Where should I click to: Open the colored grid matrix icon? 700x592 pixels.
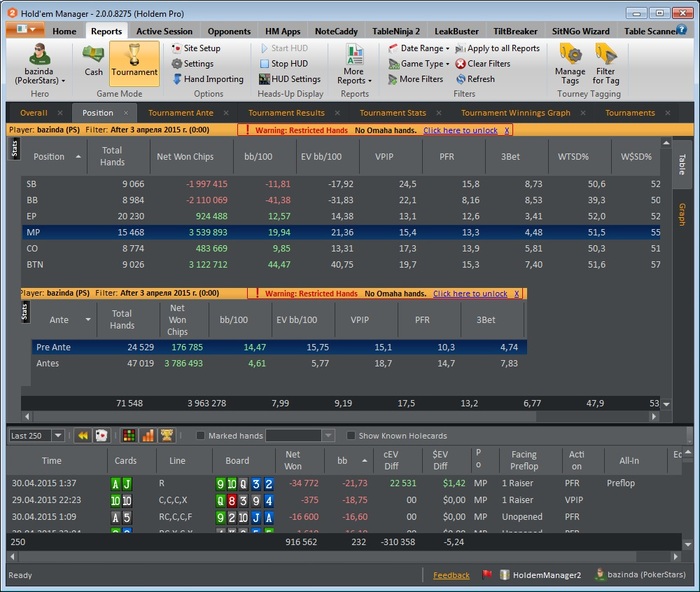129,436
